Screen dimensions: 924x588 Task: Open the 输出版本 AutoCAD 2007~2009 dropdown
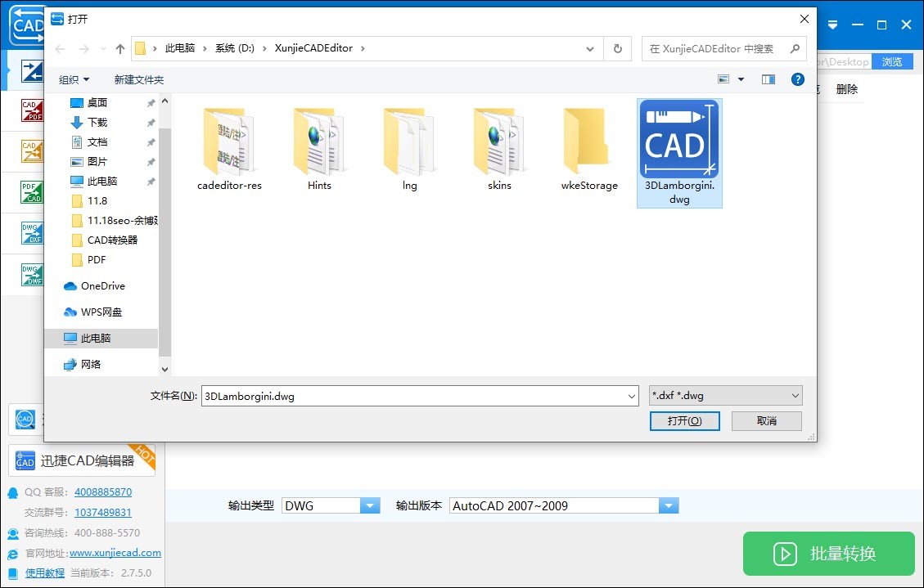pos(669,505)
